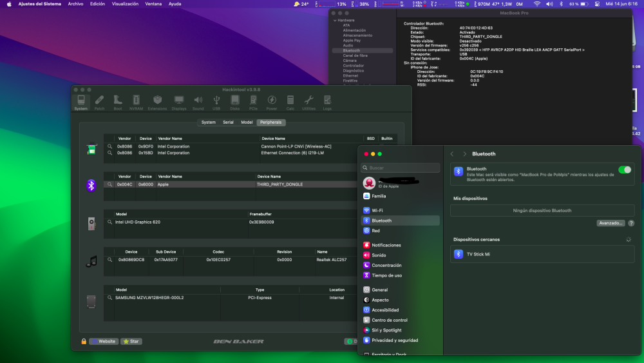Open the Visualización menu
Viewport: 644px width, 363px height.
[x=125, y=4]
